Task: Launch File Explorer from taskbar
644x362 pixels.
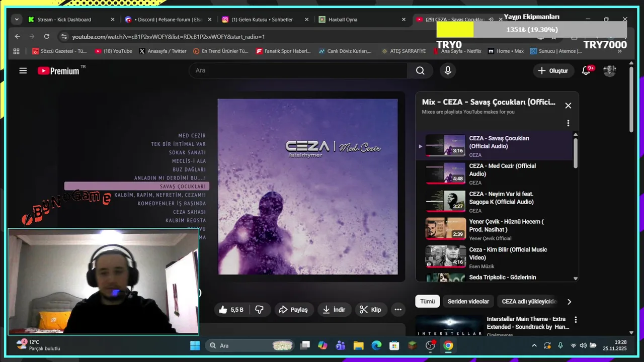Action: [358, 345]
